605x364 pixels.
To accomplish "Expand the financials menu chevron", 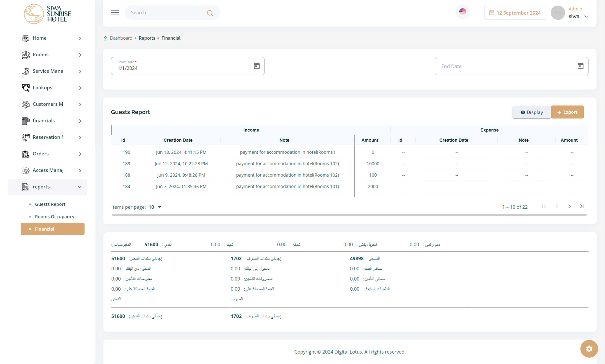I will coord(80,121).
